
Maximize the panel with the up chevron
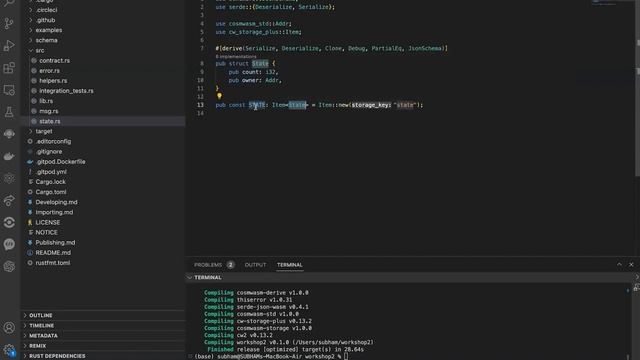point(619,264)
